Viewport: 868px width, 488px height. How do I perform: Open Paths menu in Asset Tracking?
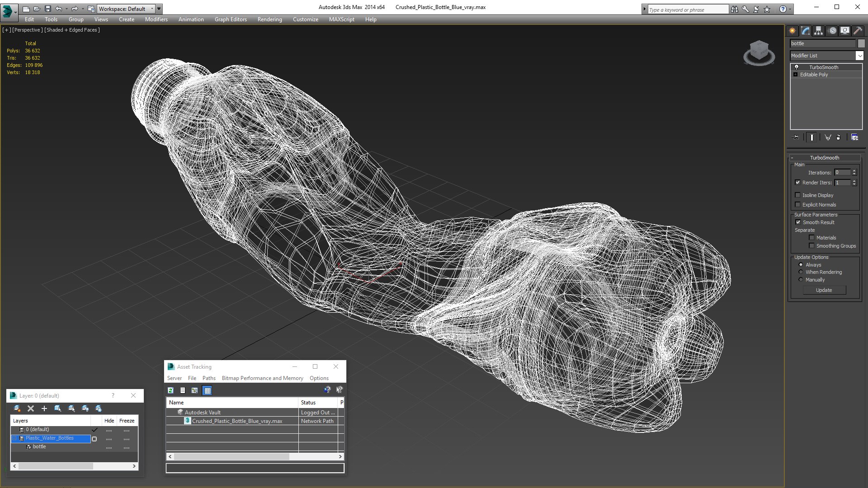(209, 378)
